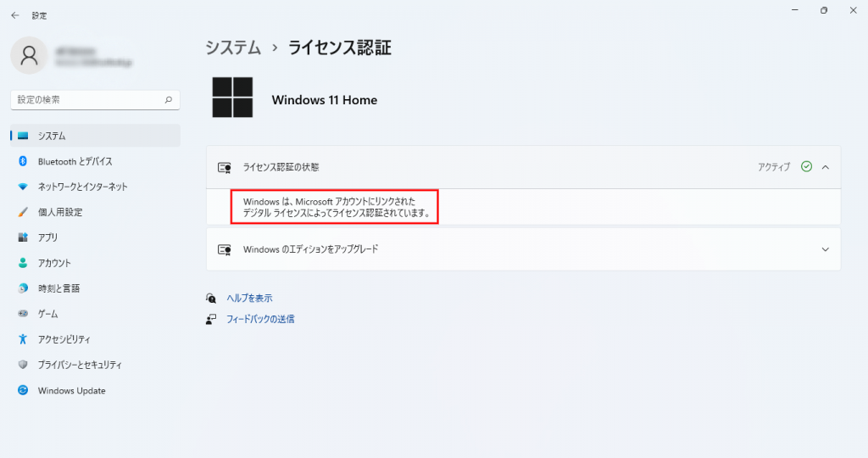Click the digital license activation message
Screen dimensions: 868x458
[x=336, y=207]
